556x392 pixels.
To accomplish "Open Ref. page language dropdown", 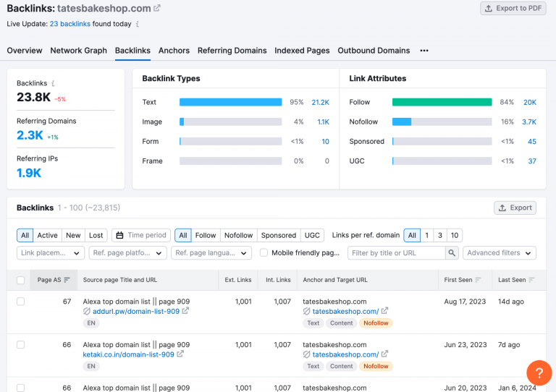I will tap(211, 253).
